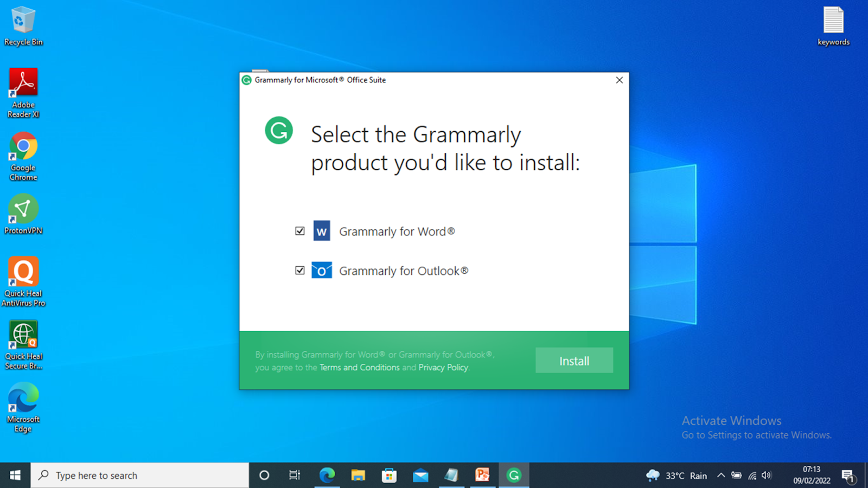Click the battery status tray icon
Screen dimensions: 868x488
pos(736,476)
